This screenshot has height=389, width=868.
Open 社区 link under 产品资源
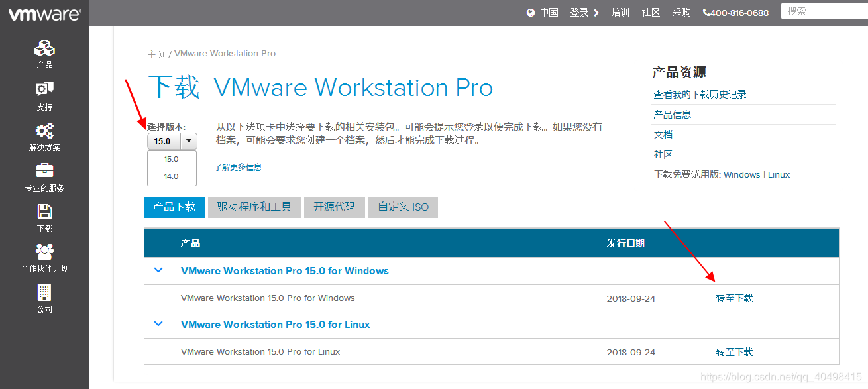point(663,154)
